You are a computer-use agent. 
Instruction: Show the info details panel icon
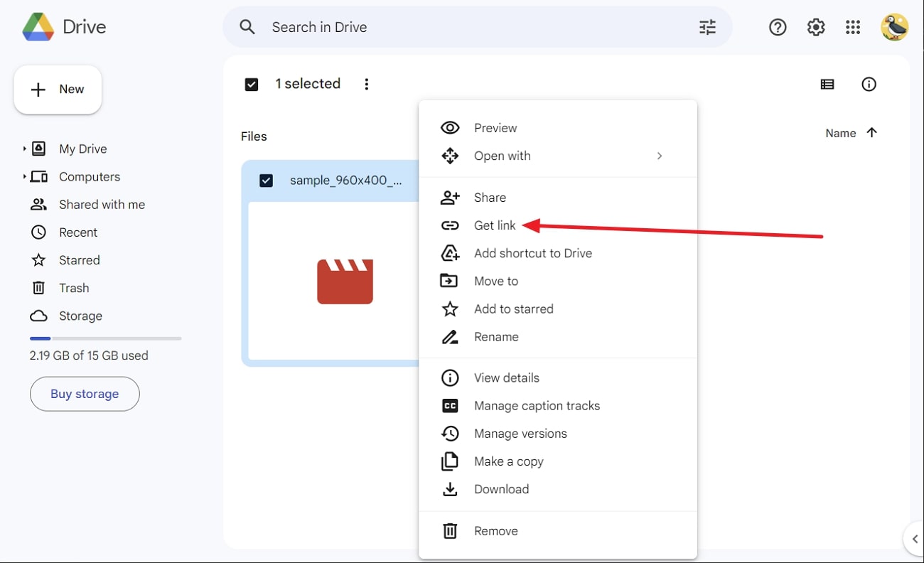pyautogui.click(x=869, y=85)
